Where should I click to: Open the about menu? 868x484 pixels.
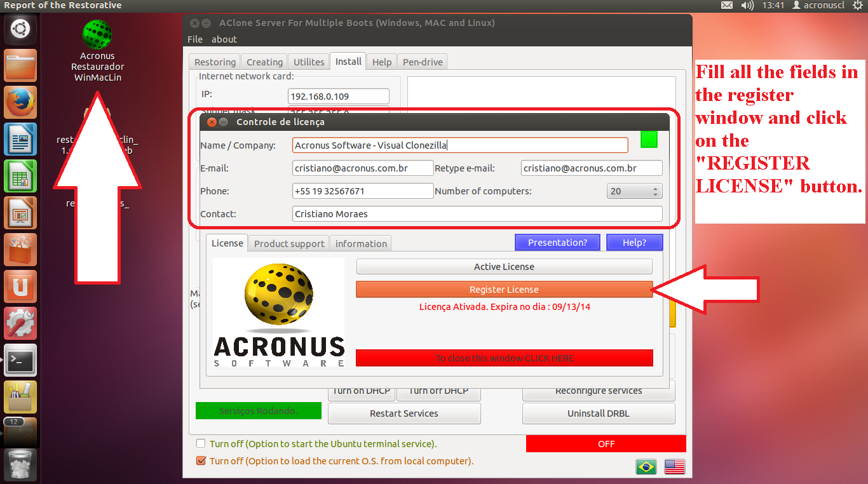[x=224, y=39]
